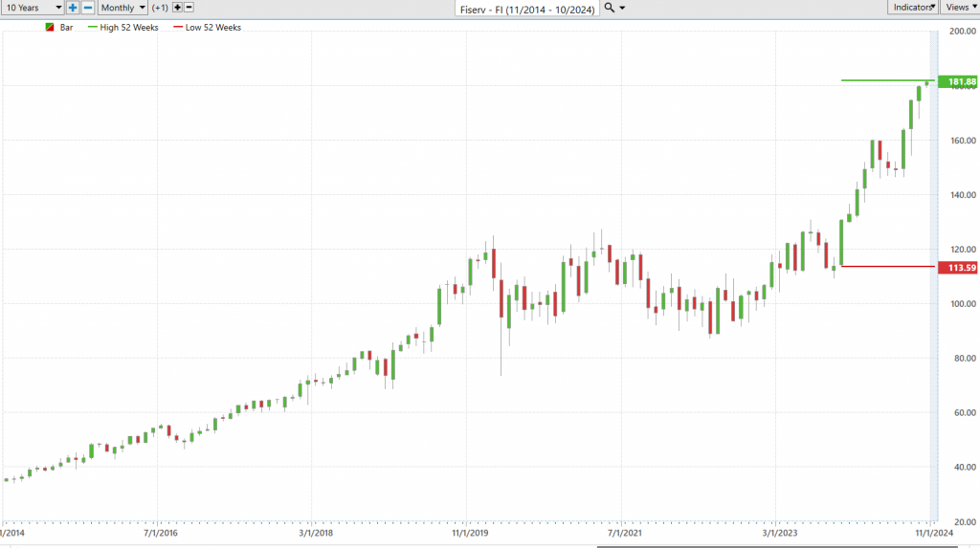The width and height of the screenshot is (980, 548).
Task: Open the 10 Years time range dropdown
Action: (32, 7)
